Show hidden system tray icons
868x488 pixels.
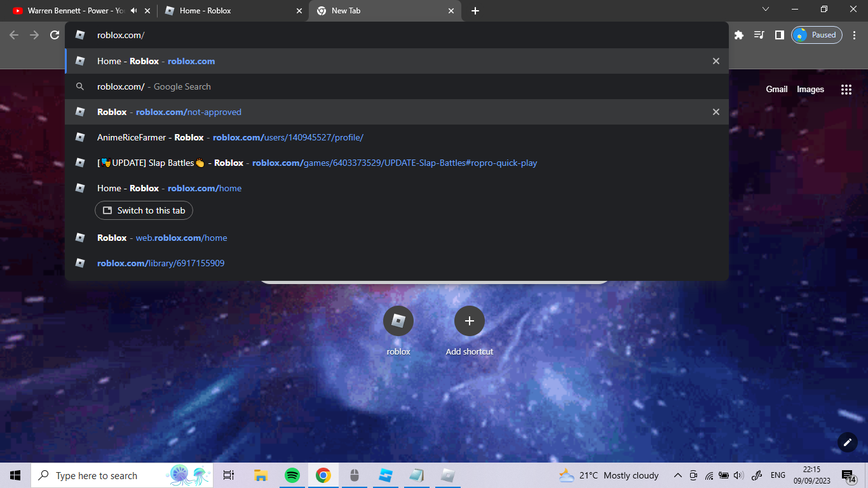[678, 475]
